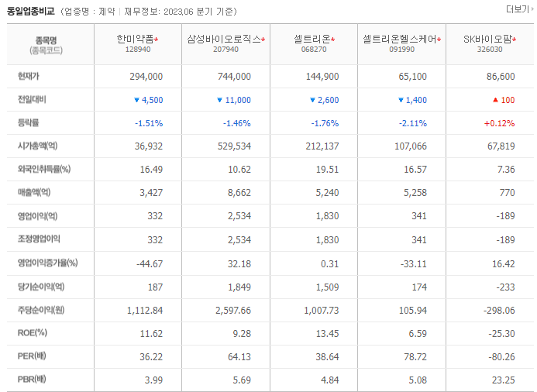The image size is (537, 392).
Task: Open 셀트리온헬스케어 stock link
Action: 400,40
